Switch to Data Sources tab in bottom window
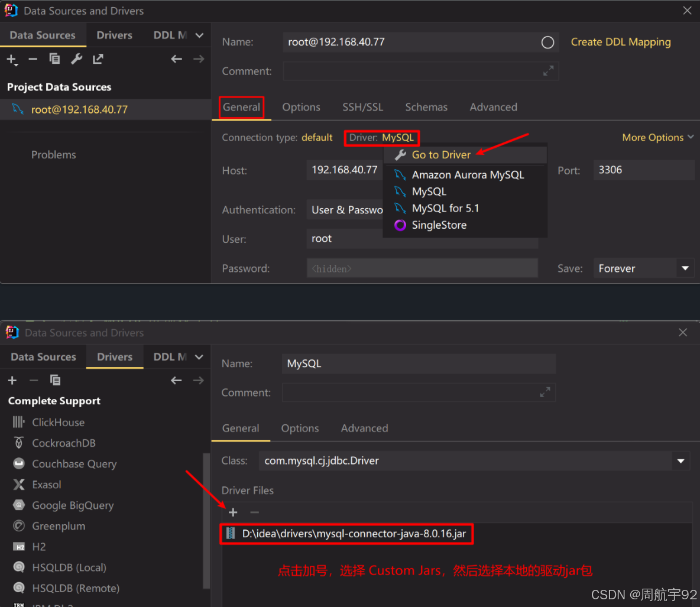The height and width of the screenshot is (607, 700). 43,357
